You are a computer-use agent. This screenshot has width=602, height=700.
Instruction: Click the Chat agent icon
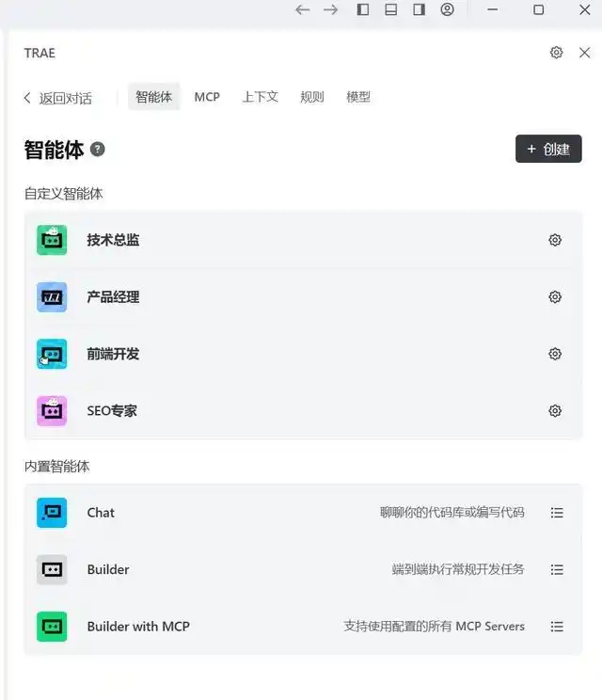click(x=52, y=513)
